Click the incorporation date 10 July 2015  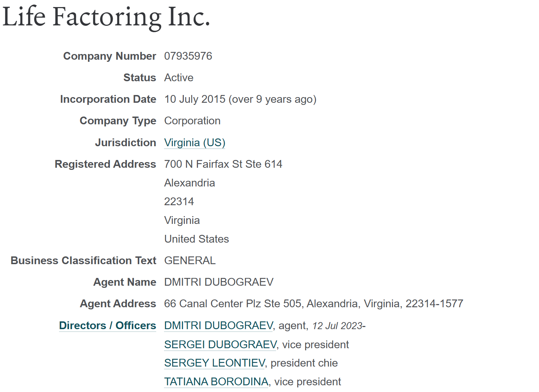pos(195,99)
